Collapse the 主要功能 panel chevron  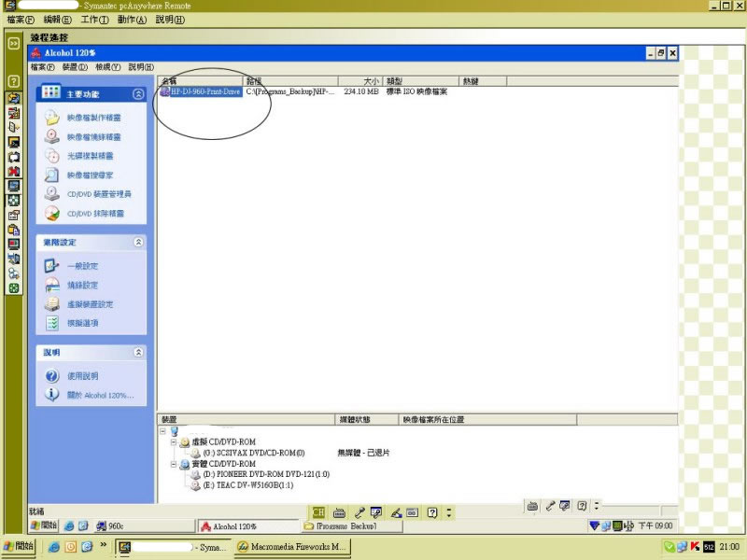pos(138,94)
